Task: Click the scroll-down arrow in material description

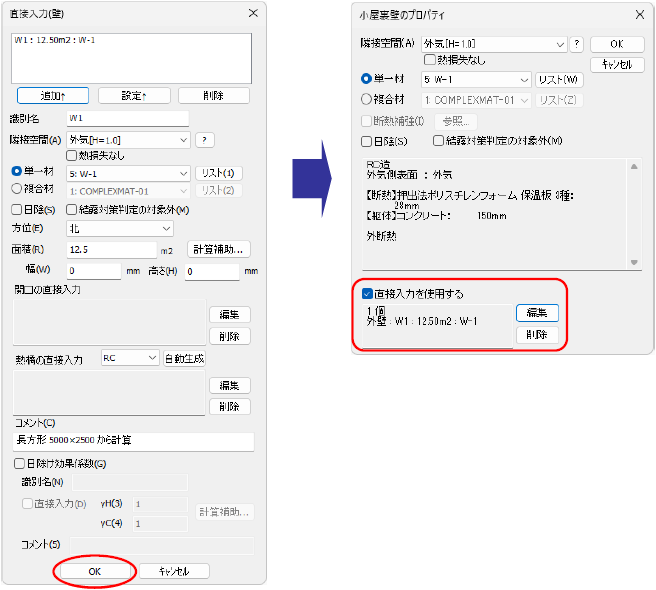Action: 634,262
